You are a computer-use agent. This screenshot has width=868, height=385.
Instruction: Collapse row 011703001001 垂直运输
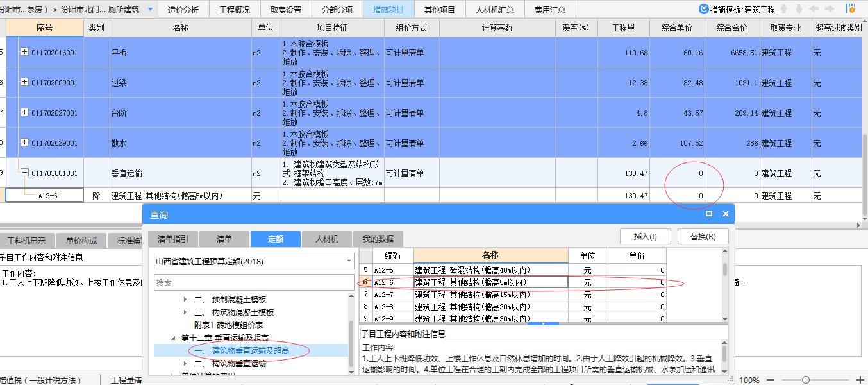25,173
